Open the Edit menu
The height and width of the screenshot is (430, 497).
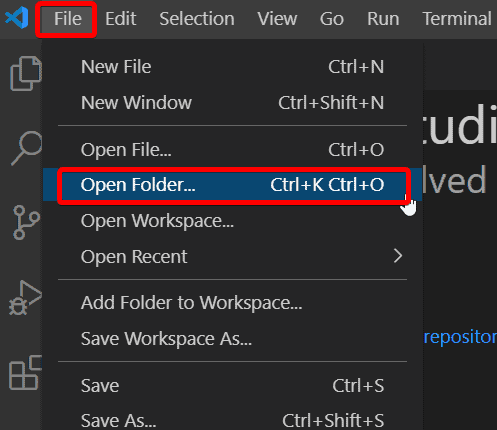121,19
